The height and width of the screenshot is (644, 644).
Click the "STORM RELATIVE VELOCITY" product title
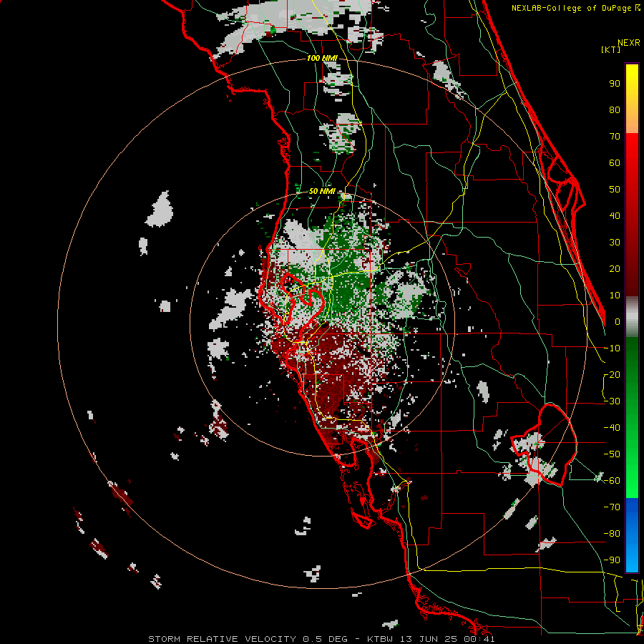tap(222, 639)
